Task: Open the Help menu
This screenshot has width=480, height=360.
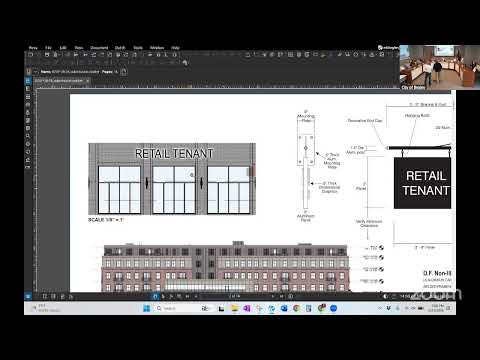Action: pyautogui.click(x=175, y=48)
